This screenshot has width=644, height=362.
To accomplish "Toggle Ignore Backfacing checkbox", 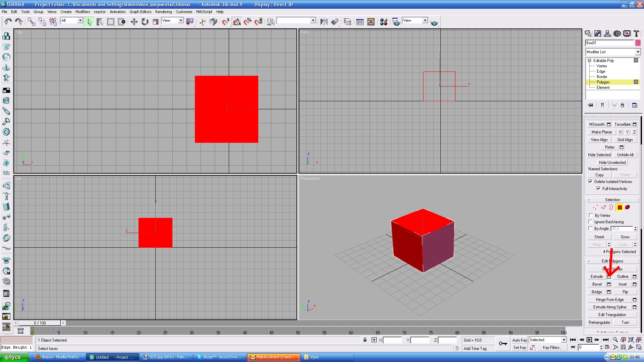I will pos(591,222).
